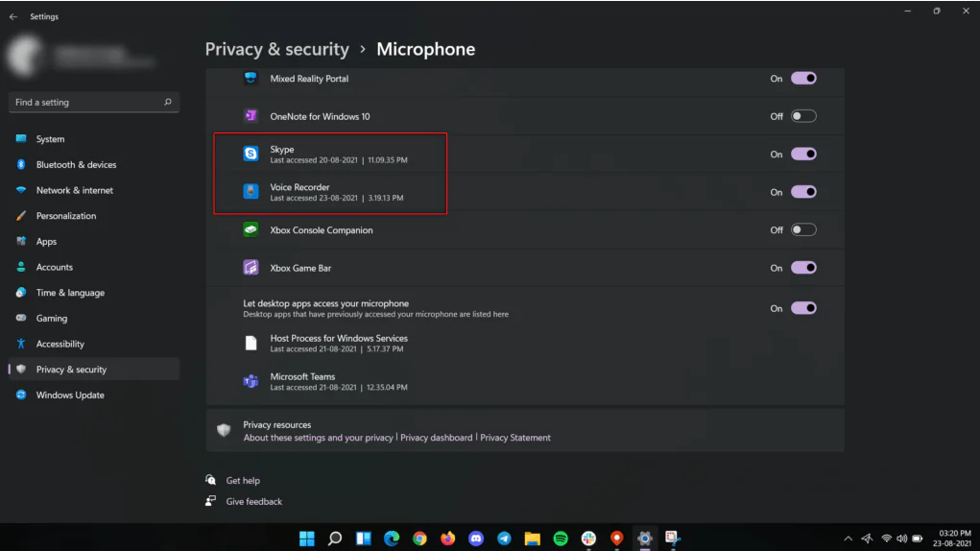Open Windows Update page
This screenshot has height=551, width=980.
coord(94,395)
